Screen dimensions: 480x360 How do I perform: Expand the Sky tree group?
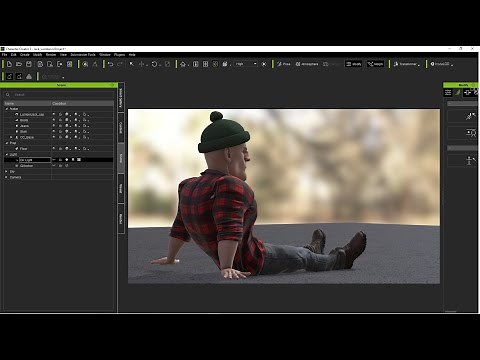click(x=6, y=171)
